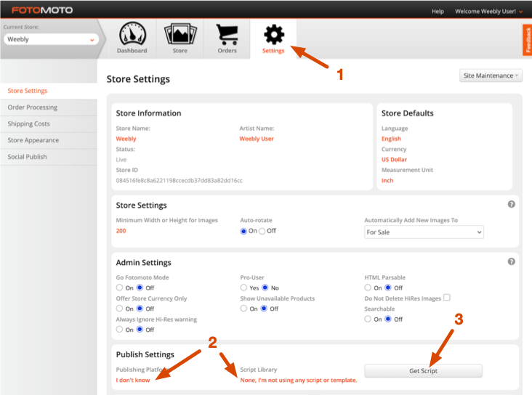The image size is (532, 395).
Task: Open the For Sale images dropdown
Action: coord(424,232)
